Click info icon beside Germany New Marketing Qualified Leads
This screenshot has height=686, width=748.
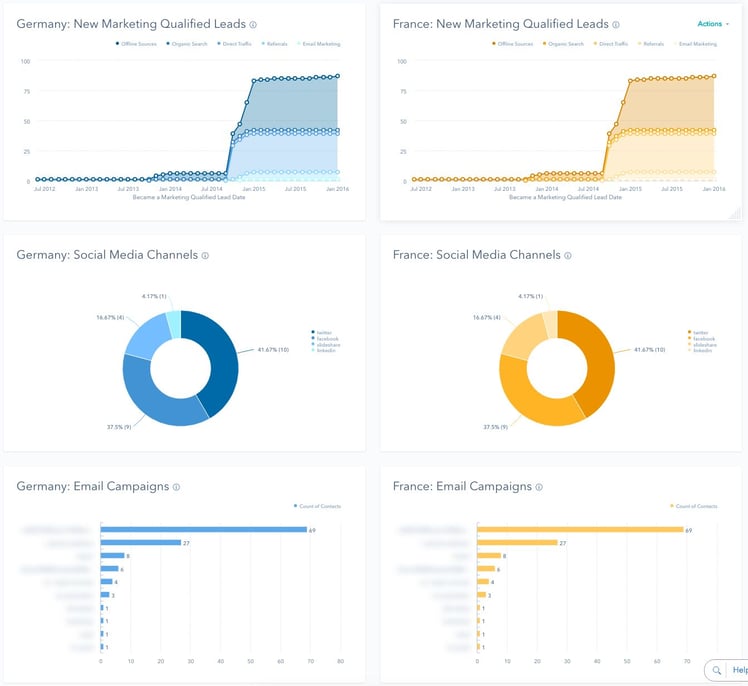pos(253,25)
